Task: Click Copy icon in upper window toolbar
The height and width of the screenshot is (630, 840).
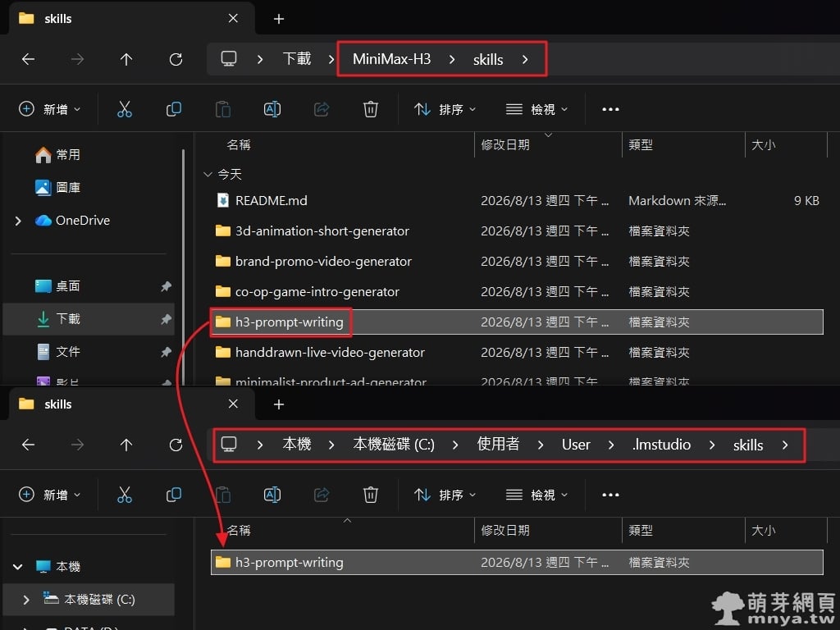Action: (174, 109)
